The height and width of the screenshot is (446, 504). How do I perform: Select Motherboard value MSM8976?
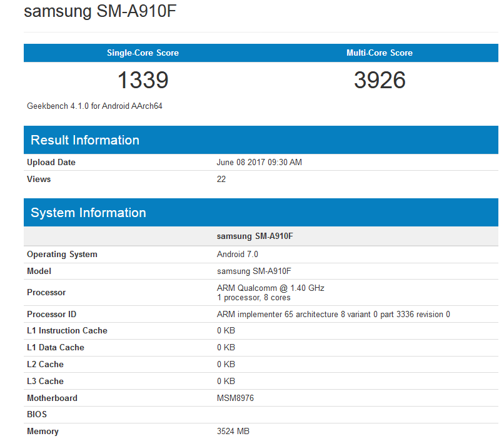[235, 398]
